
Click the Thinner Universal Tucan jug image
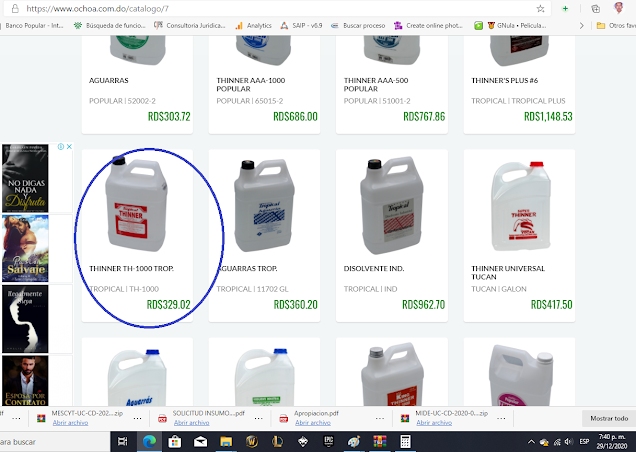[x=521, y=206]
